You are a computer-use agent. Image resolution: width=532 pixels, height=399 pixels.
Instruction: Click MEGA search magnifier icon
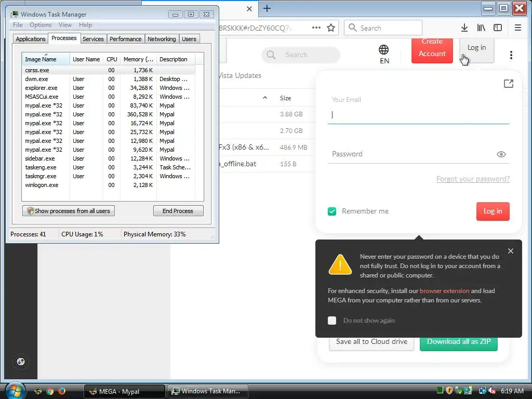(x=271, y=55)
